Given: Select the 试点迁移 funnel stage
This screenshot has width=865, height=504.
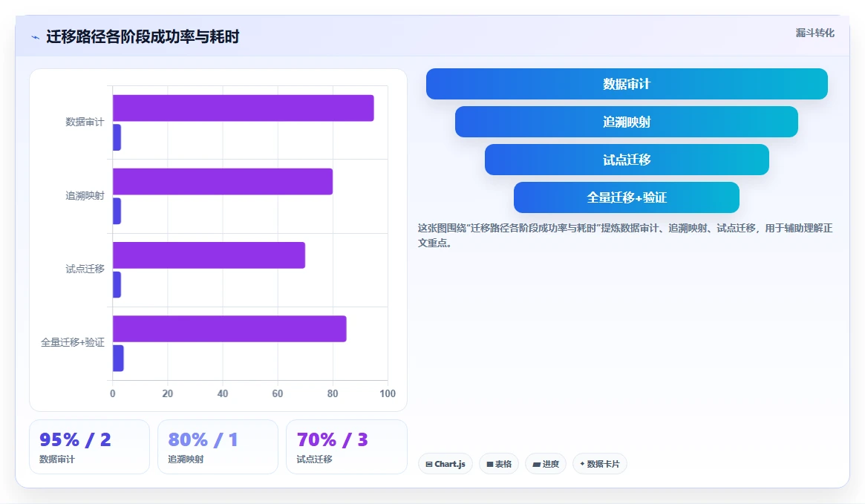Looking at the screenshot, I should (627, 160).
